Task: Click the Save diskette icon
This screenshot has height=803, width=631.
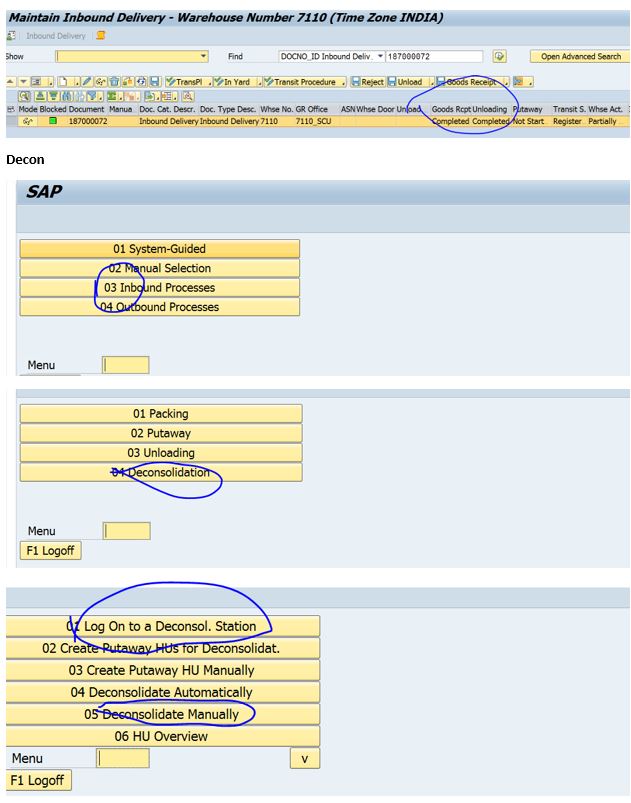Action: (x=155, y=82)
